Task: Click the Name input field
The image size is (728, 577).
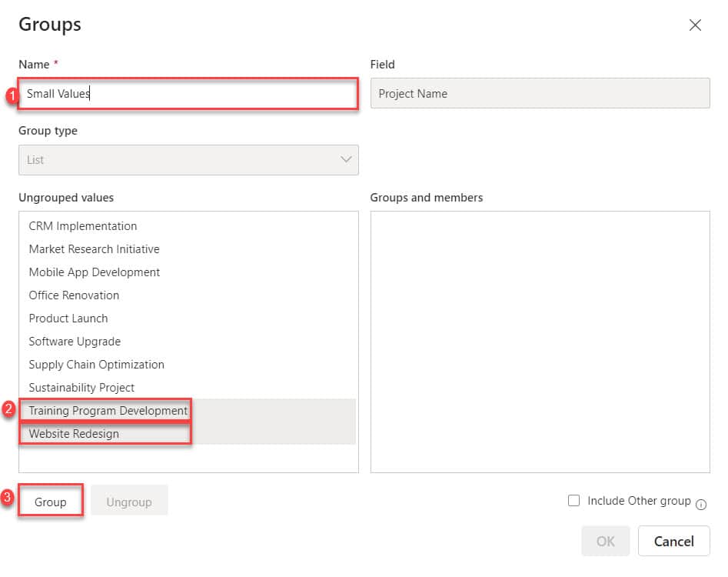Action: tap(188, 94)
